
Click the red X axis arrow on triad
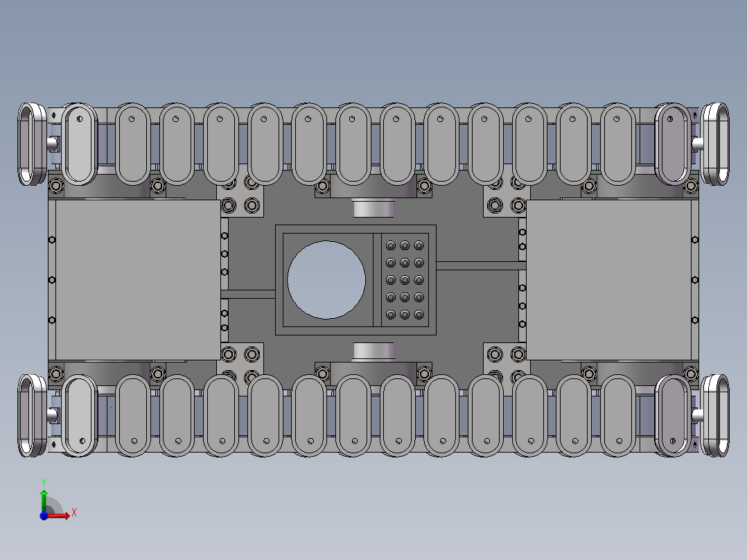[59, 515]
